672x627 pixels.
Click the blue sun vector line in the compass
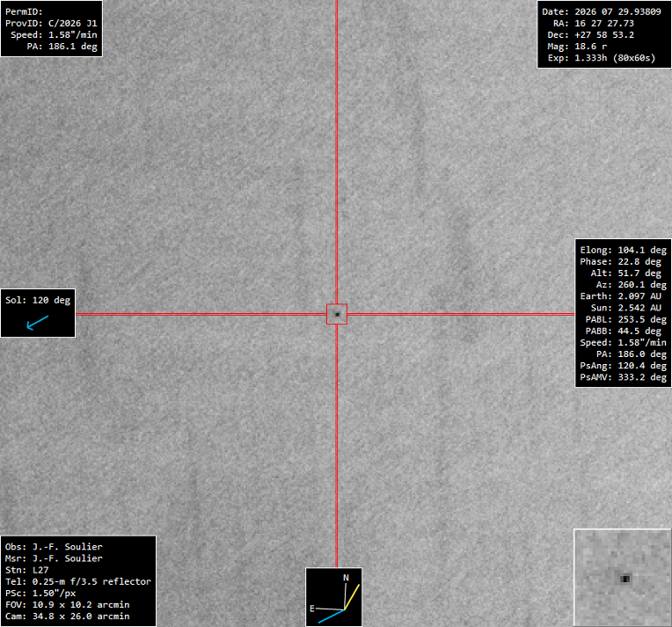pyautogui.click(x=331, y=616)
